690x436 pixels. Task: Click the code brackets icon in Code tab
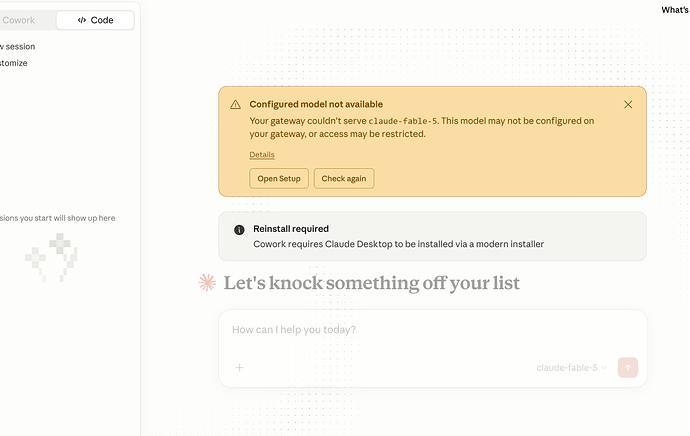[82, 20]
